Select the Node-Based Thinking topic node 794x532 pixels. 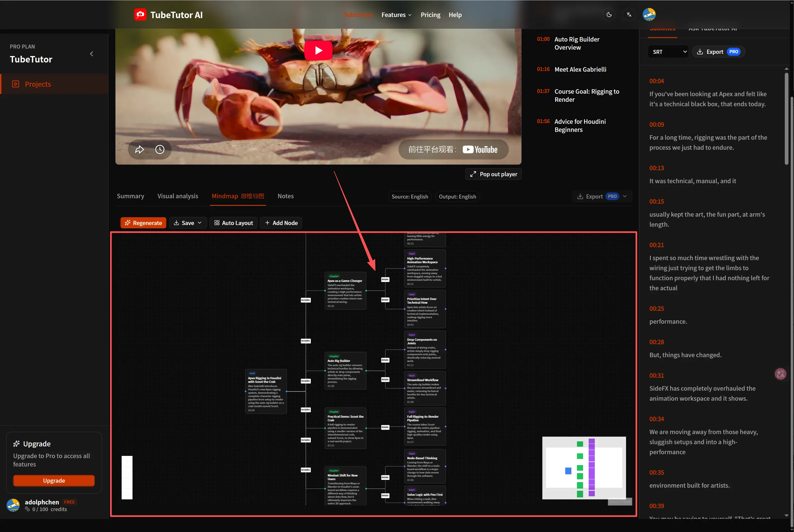[425, 466]
